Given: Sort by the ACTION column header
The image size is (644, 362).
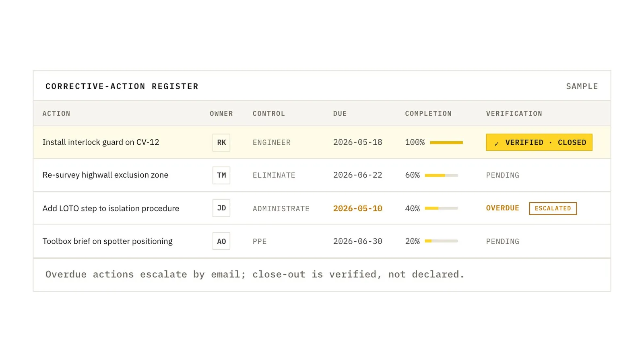Looking at the screenshot, I should coord(56,113).
